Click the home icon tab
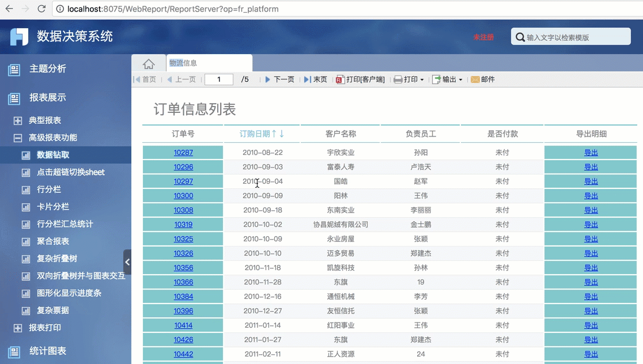 click(x=149, y=64)
